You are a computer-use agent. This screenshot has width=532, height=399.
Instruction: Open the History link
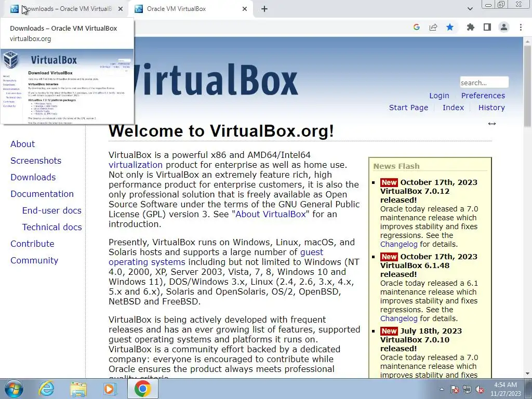(x=491, y=108)
